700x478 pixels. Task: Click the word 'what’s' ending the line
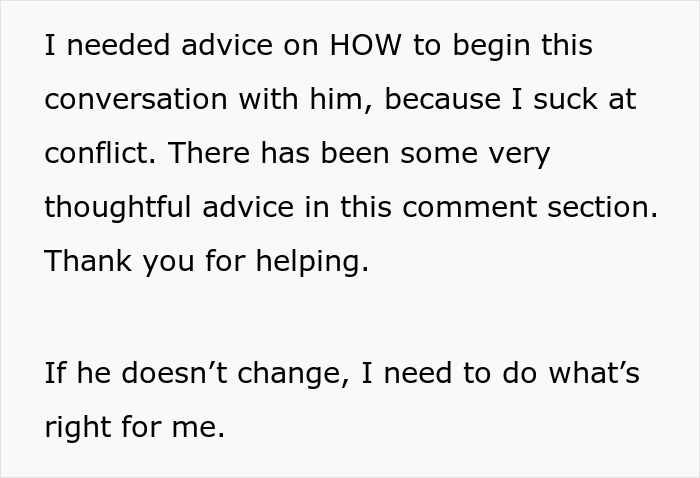594,373
